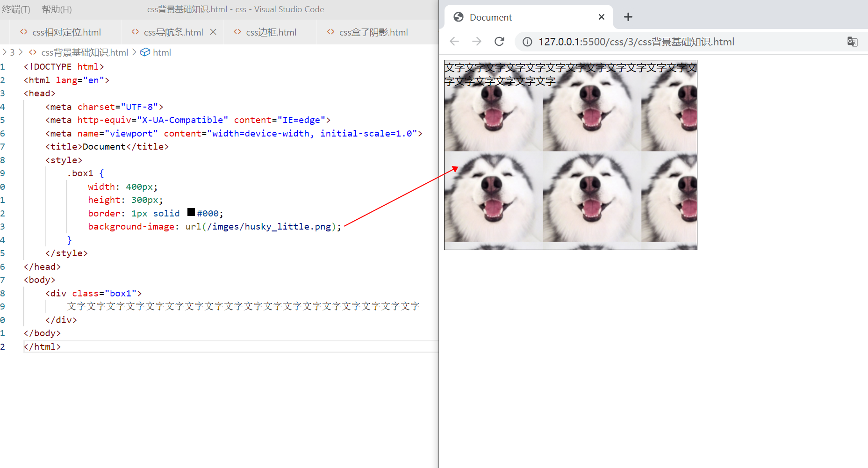Click the site information icon in address bar
Image resolution: width=868 pixels, height=468 pixels.
click(x=527, y=42)
